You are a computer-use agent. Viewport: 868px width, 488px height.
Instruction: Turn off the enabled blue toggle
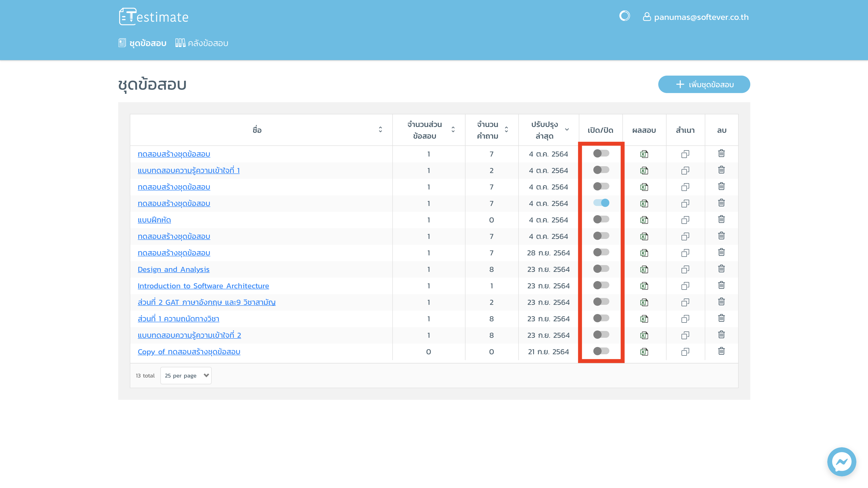tap(601, 203)
